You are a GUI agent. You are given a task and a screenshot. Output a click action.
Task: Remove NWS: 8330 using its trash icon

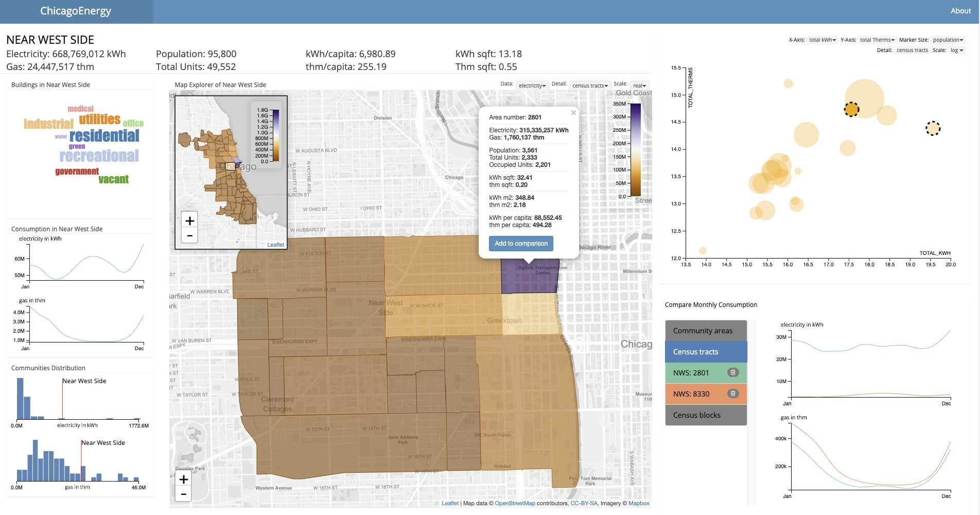pyautogui.click(x=732, y=394)
